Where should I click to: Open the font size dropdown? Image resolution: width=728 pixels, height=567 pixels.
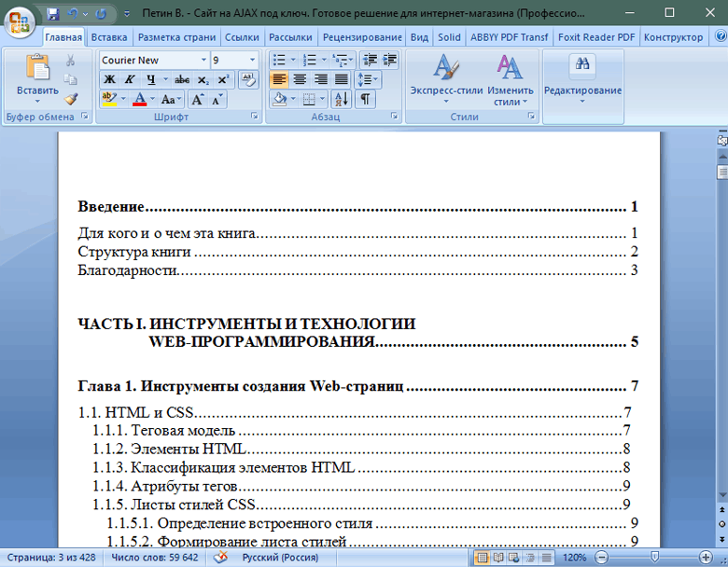click(x=252, y=60)
